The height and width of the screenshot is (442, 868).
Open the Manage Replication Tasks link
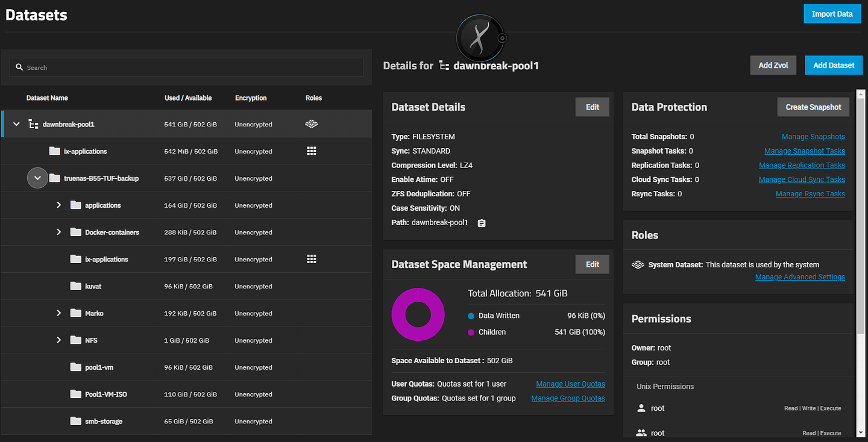click(802, 165)
